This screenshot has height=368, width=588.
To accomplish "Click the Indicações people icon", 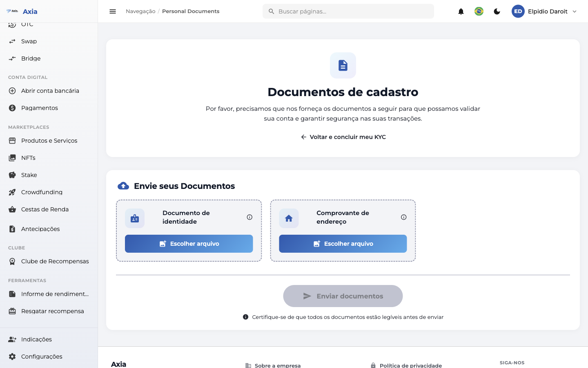I will (12, 339).
